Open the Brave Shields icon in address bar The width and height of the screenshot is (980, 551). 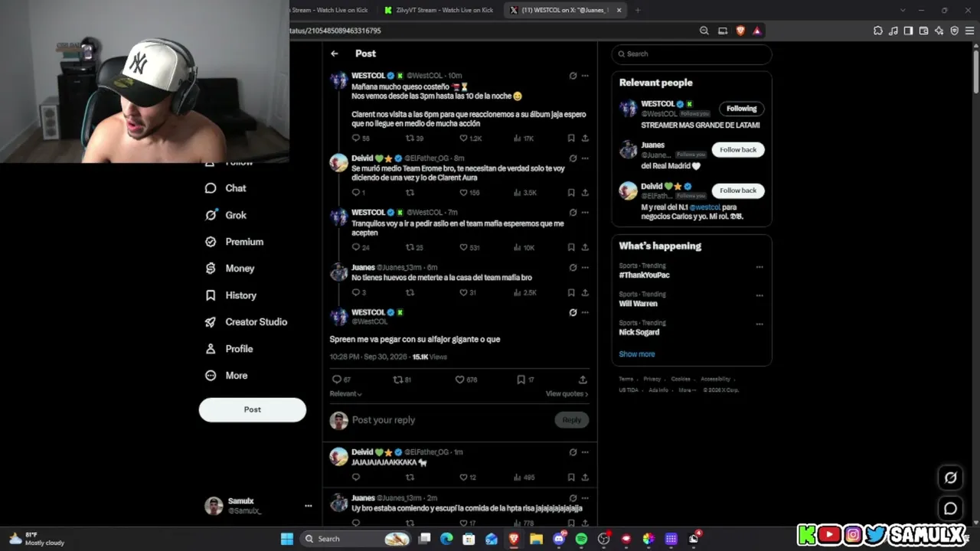tap(740, 31)
